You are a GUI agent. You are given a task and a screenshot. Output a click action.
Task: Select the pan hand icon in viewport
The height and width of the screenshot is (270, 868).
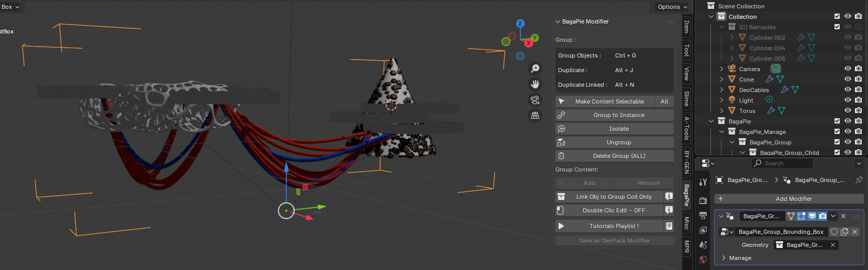coord(535,84)
